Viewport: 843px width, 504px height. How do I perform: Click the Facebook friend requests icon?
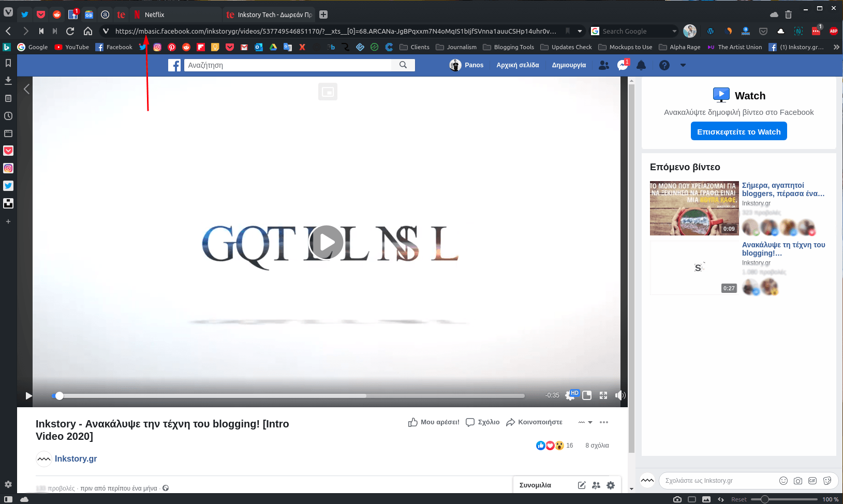click(603, 65)
